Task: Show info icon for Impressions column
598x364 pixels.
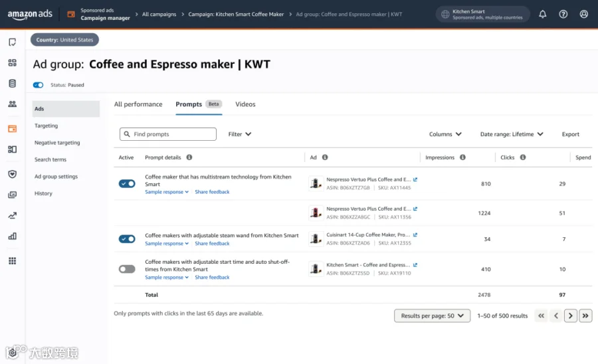Action: pyautogui.click(x=462, y=157)
